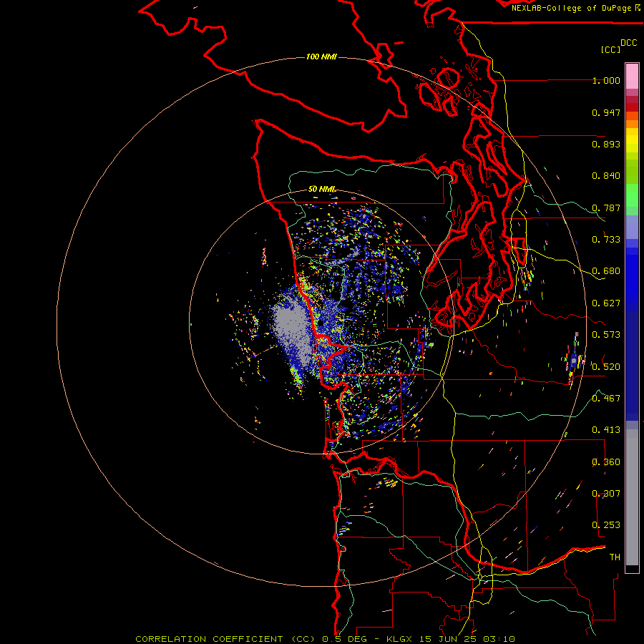644x644 pixels.
Task: Click the 0.253 legend value
Action: (x=606, y=525)
